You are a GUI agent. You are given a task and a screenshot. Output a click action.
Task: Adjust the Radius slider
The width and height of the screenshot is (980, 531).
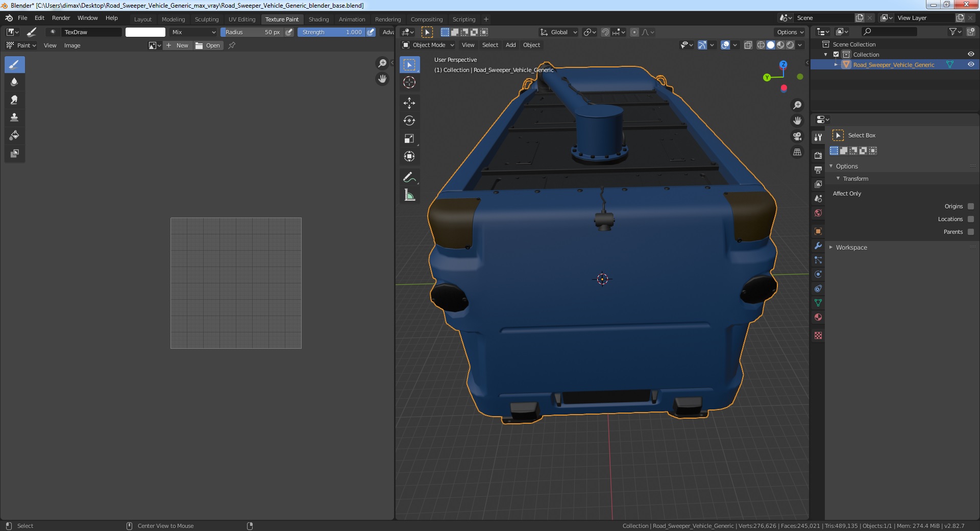pyautogui.click(x=252, y=32)
